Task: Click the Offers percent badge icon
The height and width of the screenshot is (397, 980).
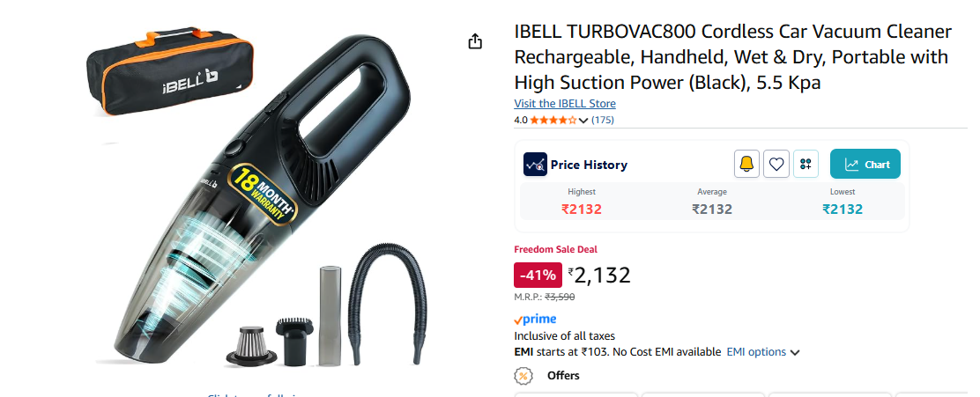Action: coord(523,376)
